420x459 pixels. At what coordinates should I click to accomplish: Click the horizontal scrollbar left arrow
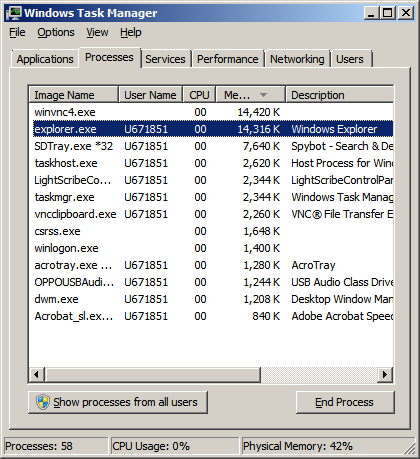click(x=37, y=375)
